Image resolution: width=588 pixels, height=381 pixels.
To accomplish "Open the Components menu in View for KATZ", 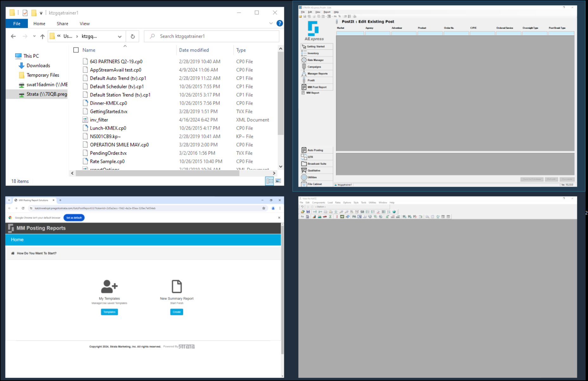I will (319, 202).
